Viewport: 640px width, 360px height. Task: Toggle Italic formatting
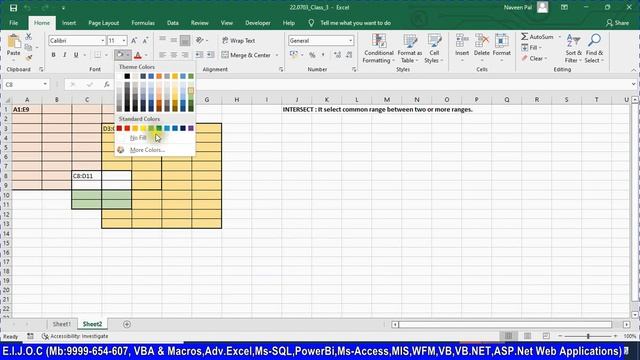point(64,55)
